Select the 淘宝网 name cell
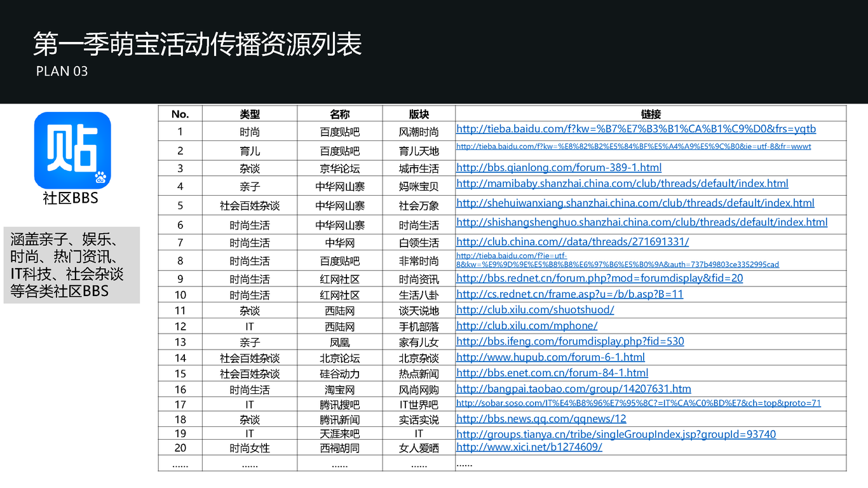This screenshot has height=488, width=868. coord(340,390)
